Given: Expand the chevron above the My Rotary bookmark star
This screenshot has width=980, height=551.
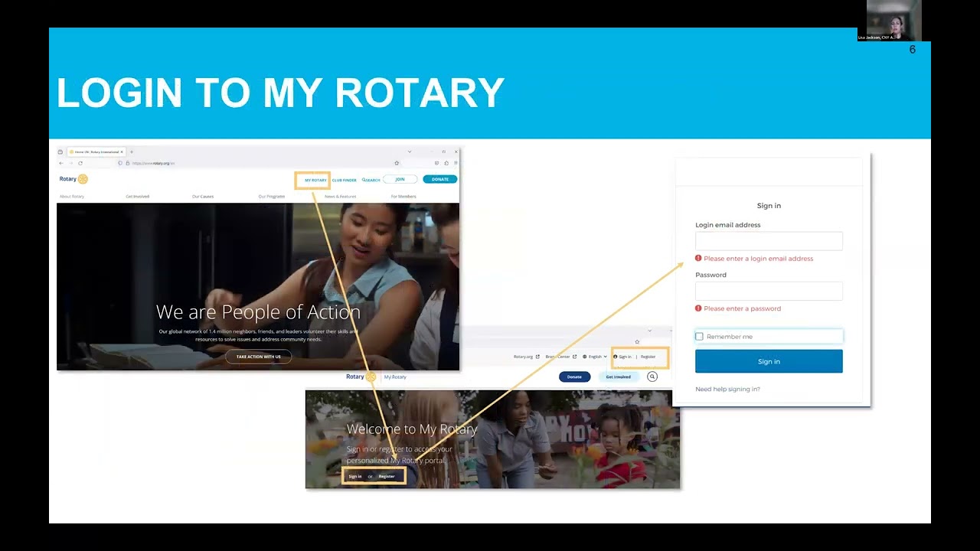Looking at the screenshot, I should point(649,331).
